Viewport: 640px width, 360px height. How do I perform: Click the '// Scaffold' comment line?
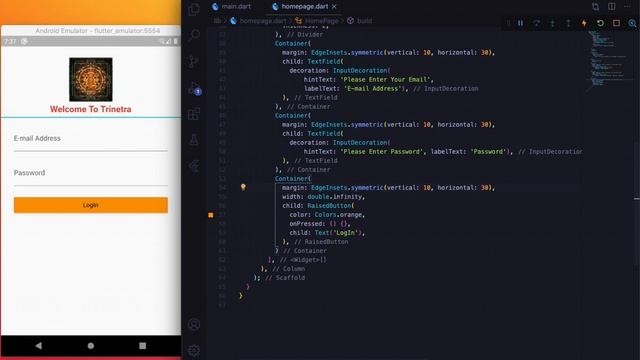click(285, 278)
